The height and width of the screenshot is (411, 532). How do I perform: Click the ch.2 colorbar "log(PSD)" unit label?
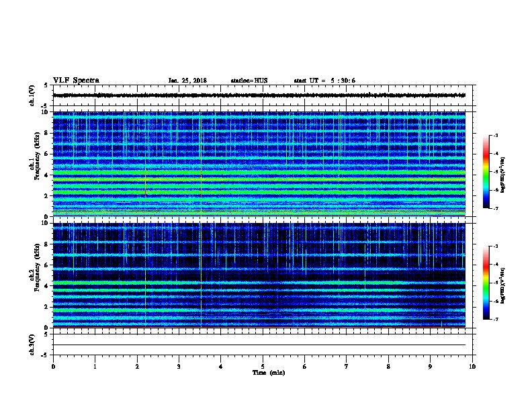point(503,286)
